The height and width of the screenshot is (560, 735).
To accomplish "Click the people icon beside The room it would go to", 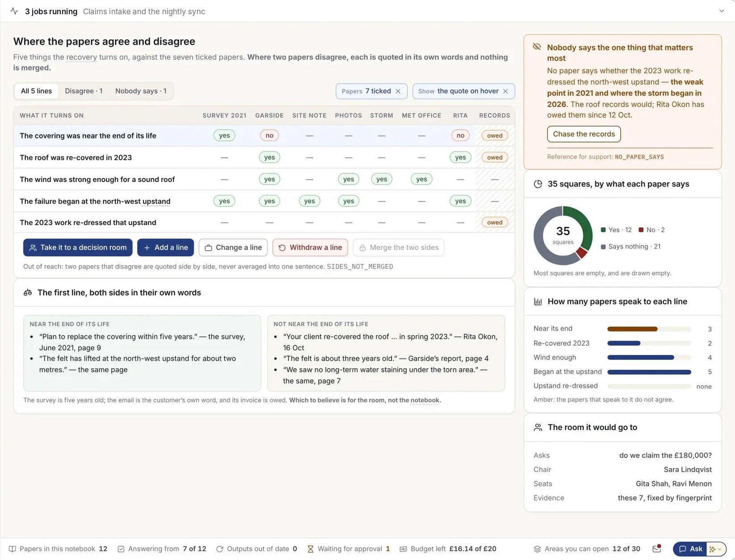I will click(538, 428).
